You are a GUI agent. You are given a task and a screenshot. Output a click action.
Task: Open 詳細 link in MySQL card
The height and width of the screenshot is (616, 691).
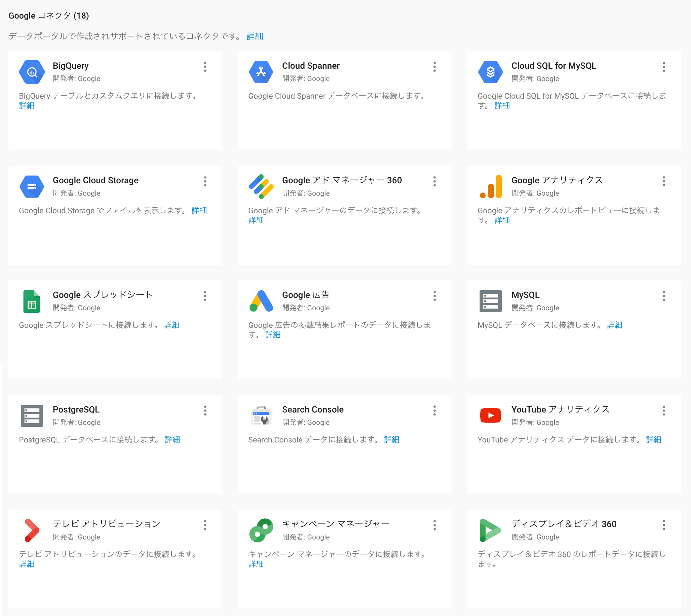coord(614,325)
